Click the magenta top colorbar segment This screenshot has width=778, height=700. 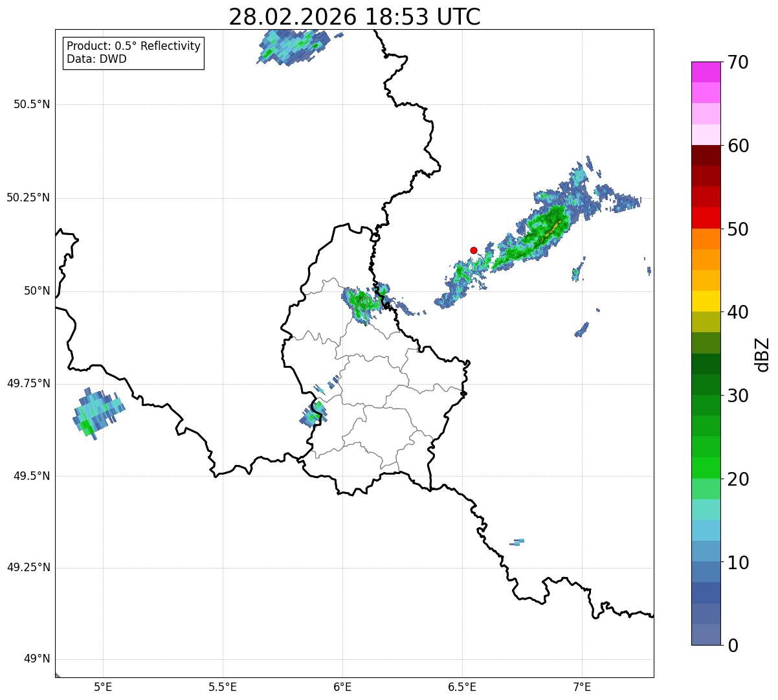pos(706,72)
